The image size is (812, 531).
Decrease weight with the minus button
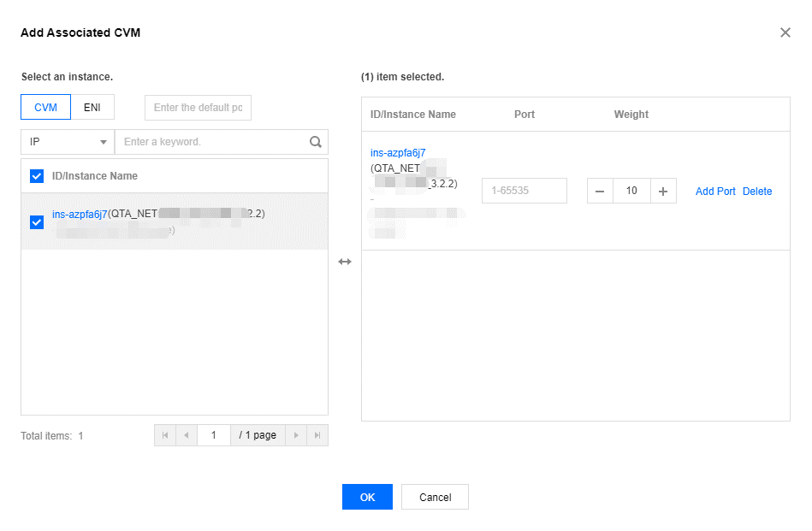(600, 191)
